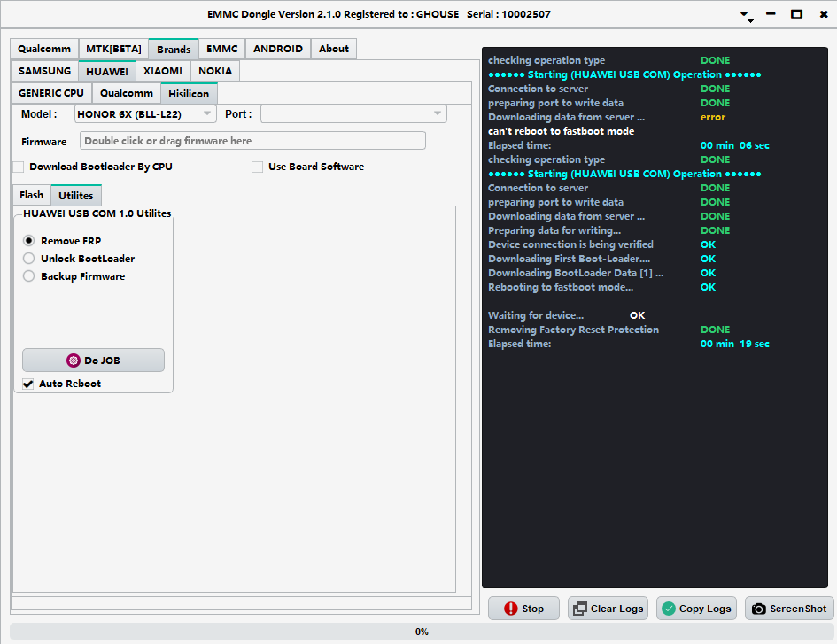
Task: Switch to the Qualcomm top-level tab
Action: [x=44, y=49]
